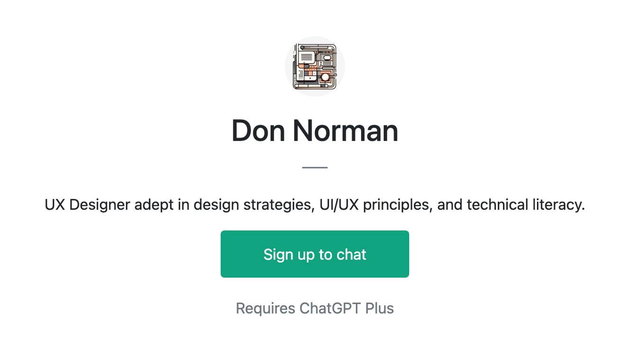This screenshot has height=362, width=644.
Task: Click the word Requires under the button
Action: pos(266,308)
